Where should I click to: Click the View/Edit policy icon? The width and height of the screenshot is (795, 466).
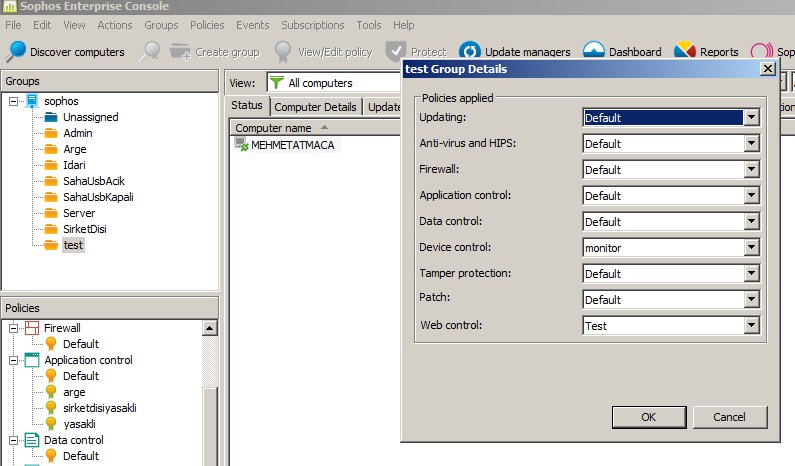(283, 52)
